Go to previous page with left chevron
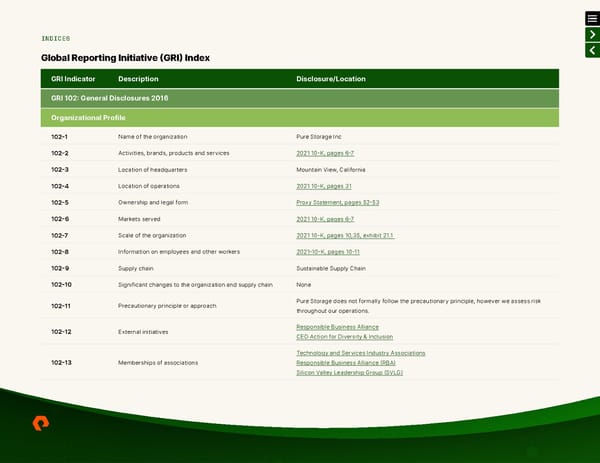Viewport: 600px width, 463px height. (591, 51)
